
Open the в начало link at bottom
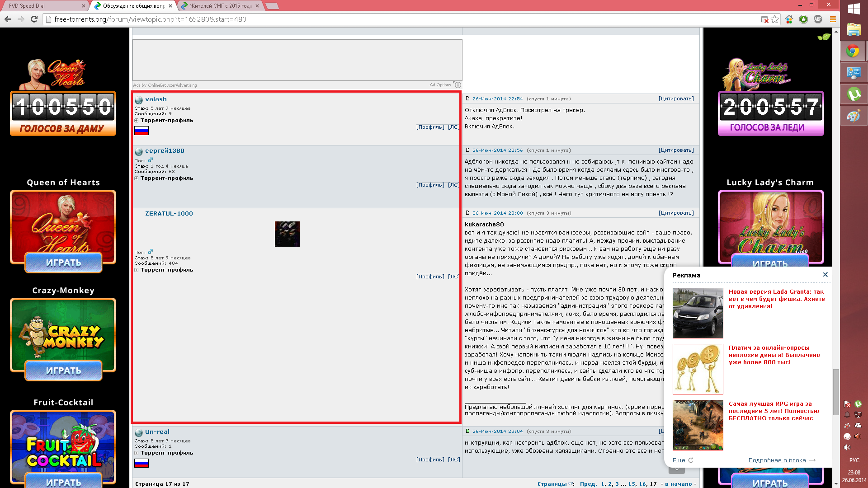coord(678,484)
